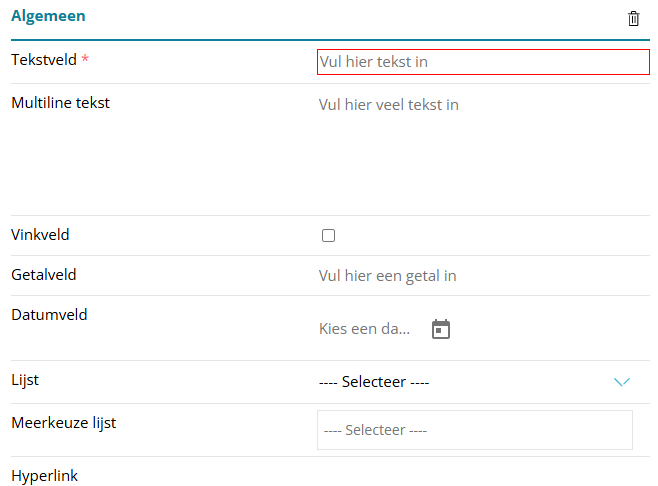
Task: Open the Meerkeuze lijst selection box
Action: point(474,430)
